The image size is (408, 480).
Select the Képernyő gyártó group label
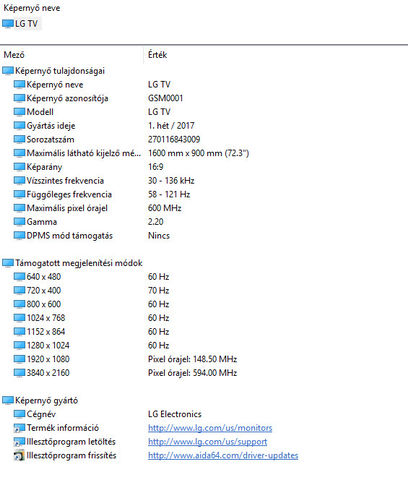pyautogui.click(x=47, y=400)
